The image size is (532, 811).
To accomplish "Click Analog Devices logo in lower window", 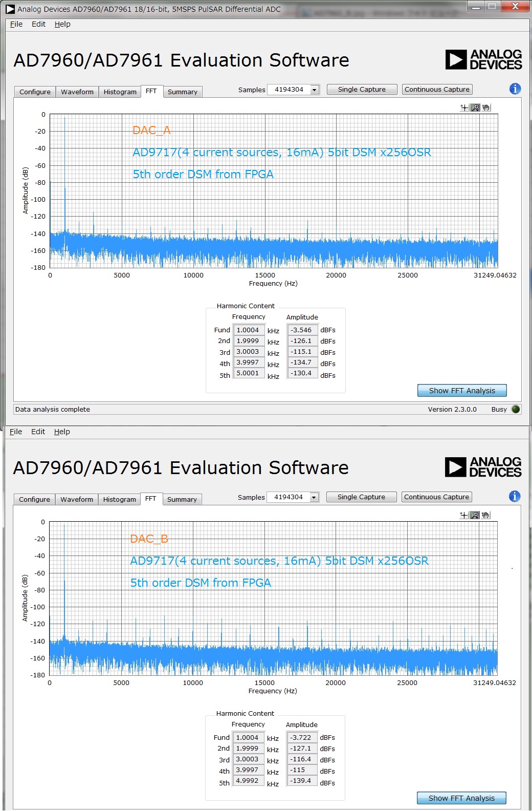I will [483, 467].
